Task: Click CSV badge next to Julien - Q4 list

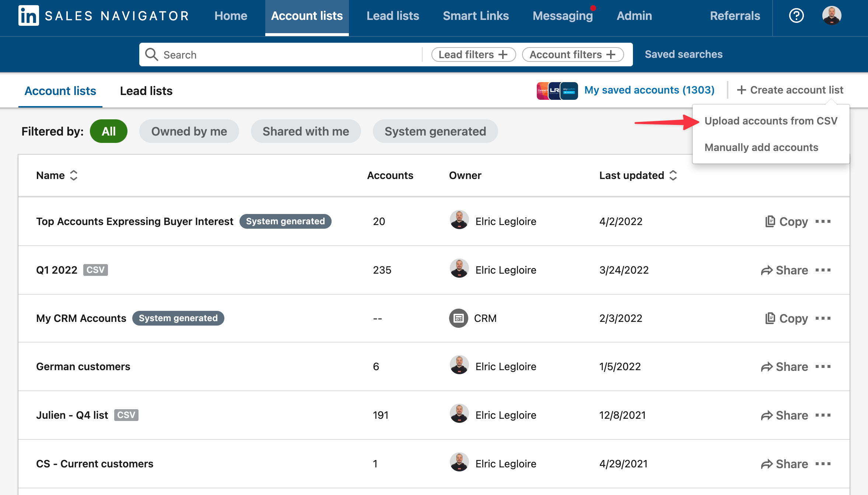Action: coord(126,415)
